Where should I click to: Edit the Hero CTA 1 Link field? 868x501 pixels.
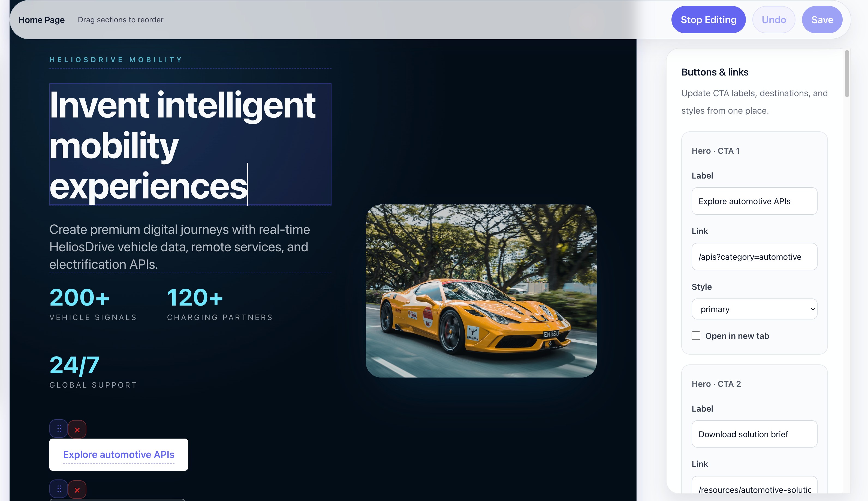pyautogui.click(x=754, y=257)
